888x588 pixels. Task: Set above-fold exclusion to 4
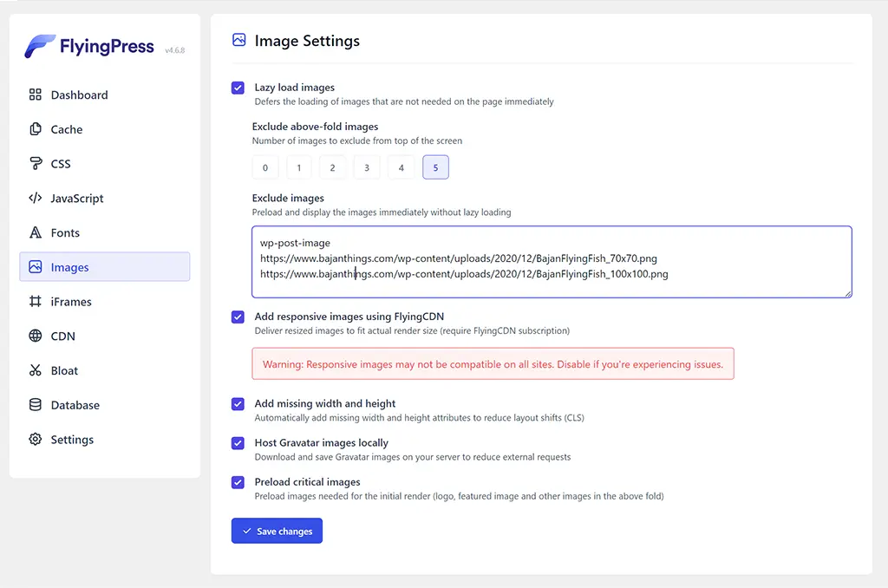(401, 167)
